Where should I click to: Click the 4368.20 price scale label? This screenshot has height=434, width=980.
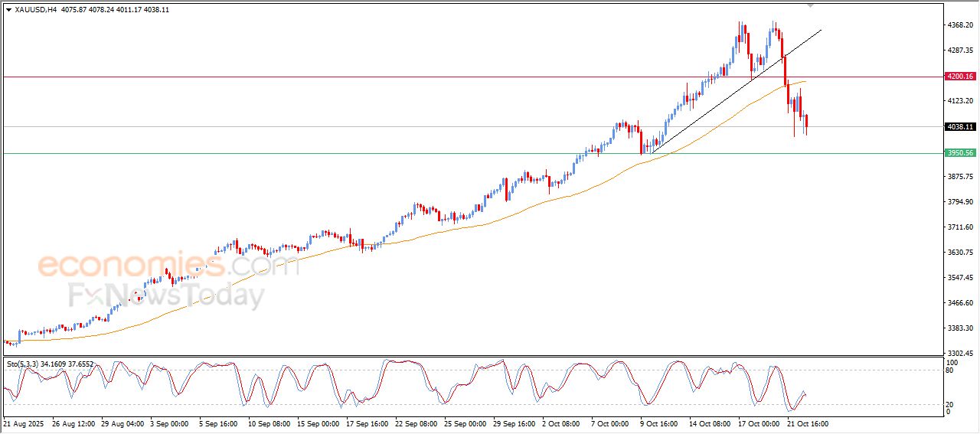[959, 25]
